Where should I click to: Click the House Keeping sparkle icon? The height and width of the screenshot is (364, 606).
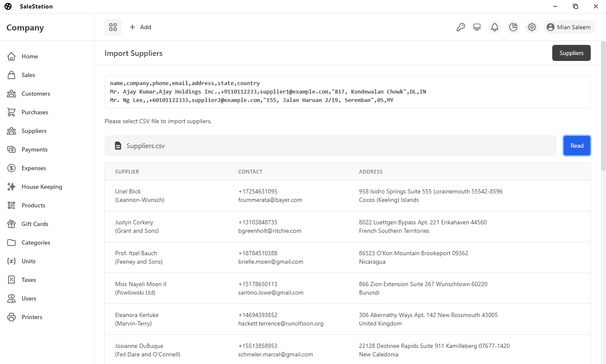[x=11, y=187]
